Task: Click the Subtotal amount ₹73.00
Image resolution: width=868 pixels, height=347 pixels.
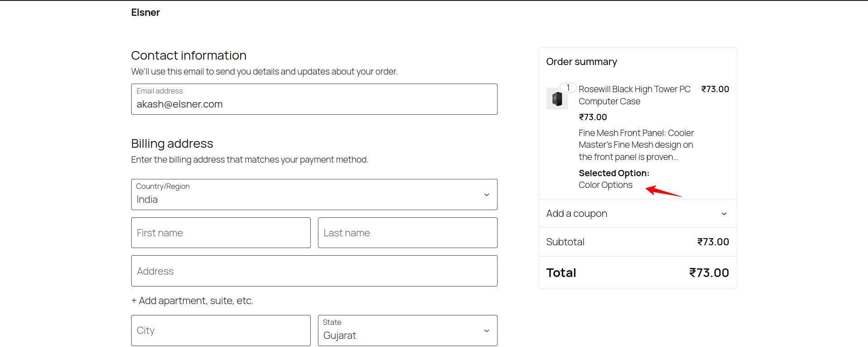Action: (713, 242)
